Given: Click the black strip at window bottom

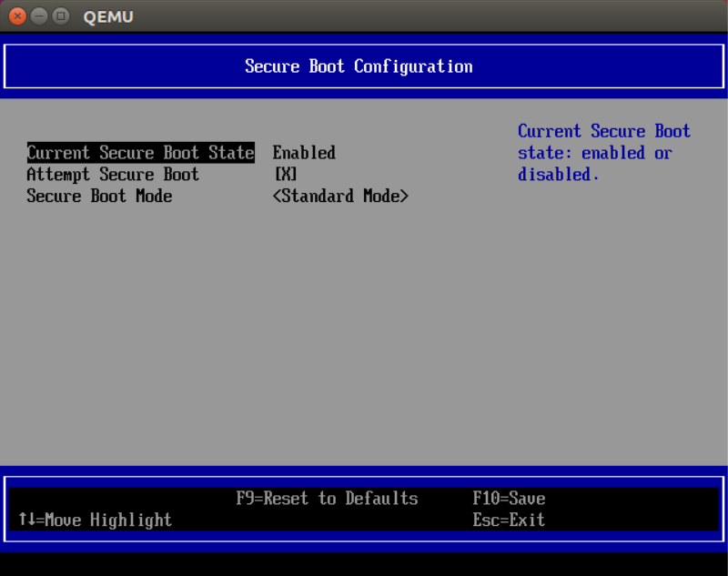Looking at the screenshot, I should (364, 565).
